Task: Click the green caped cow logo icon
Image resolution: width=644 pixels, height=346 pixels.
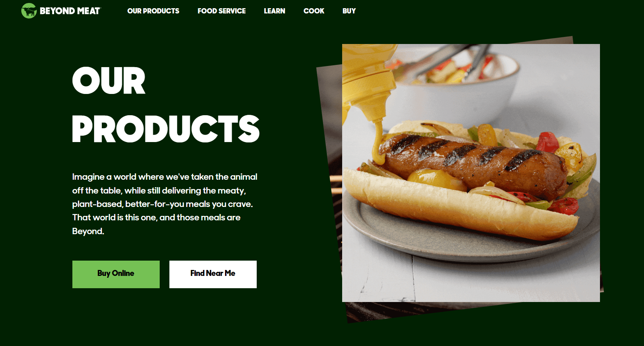Action: (x=29, y=11)
